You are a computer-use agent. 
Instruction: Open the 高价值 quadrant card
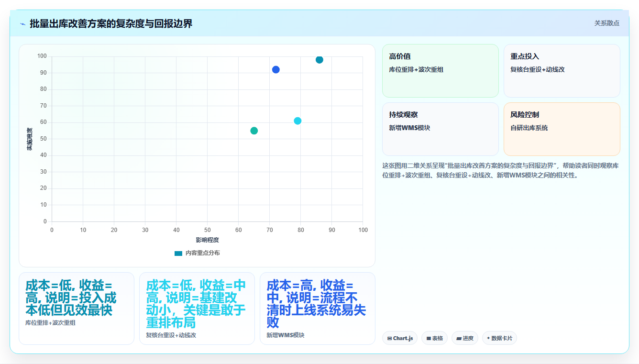click(x=441, y=71)
